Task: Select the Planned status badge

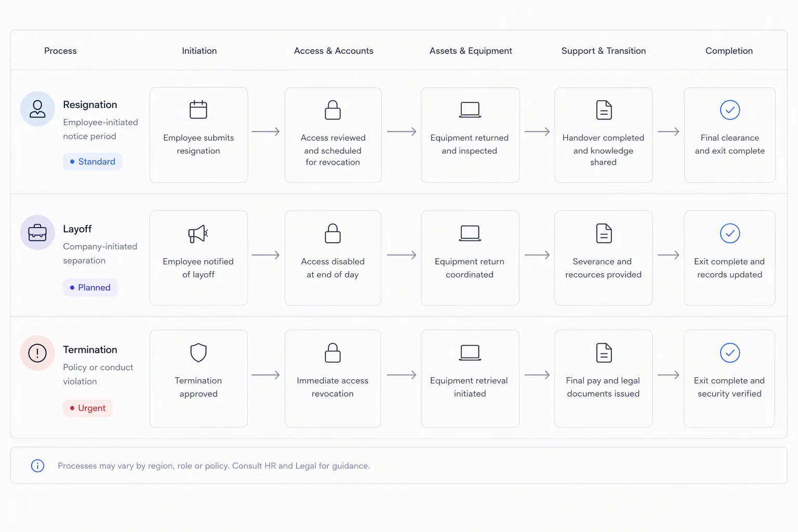Action: [x=90, y=287]
